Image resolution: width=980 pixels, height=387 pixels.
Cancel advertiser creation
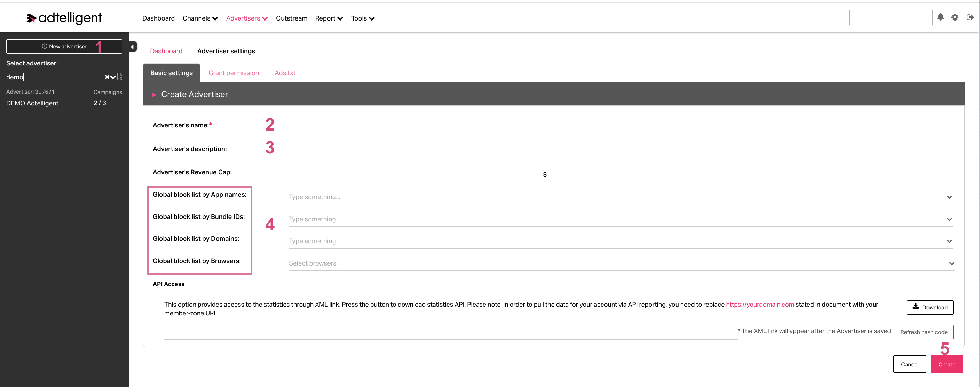pos(909,364)
